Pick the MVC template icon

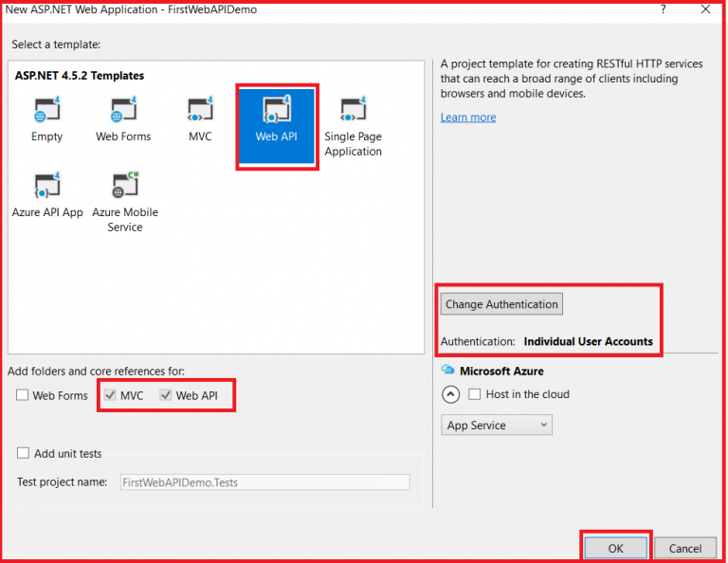coord(200,110)
